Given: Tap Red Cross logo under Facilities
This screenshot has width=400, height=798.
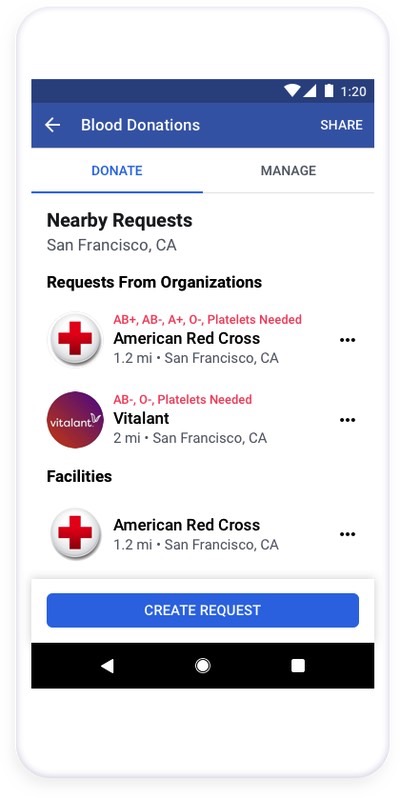Looking at the screenshot, I should click(x=75, y=534).
